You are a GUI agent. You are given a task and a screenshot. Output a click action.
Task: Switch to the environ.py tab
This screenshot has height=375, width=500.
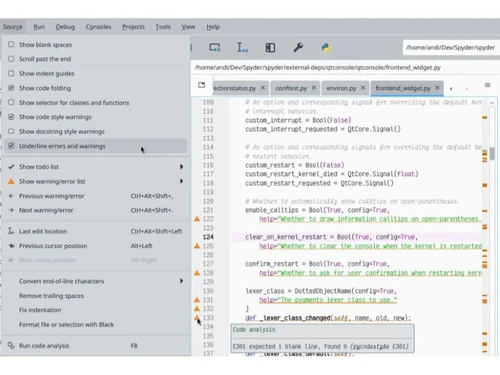click(341, 88)
